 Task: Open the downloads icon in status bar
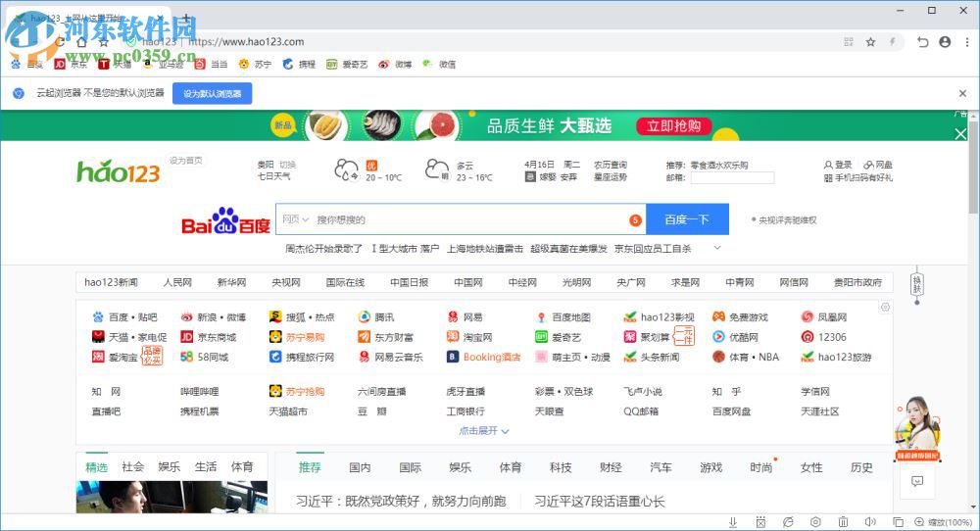click(x=732, y=522)
